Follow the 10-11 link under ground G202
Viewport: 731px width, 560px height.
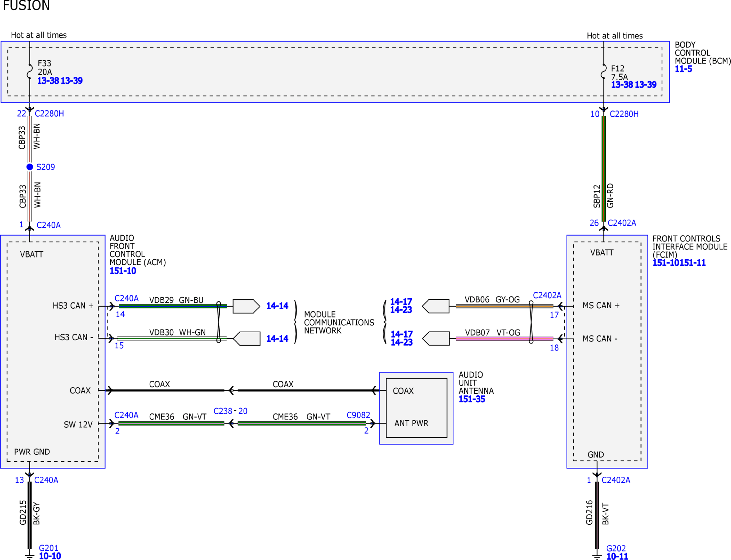(617, 556)
